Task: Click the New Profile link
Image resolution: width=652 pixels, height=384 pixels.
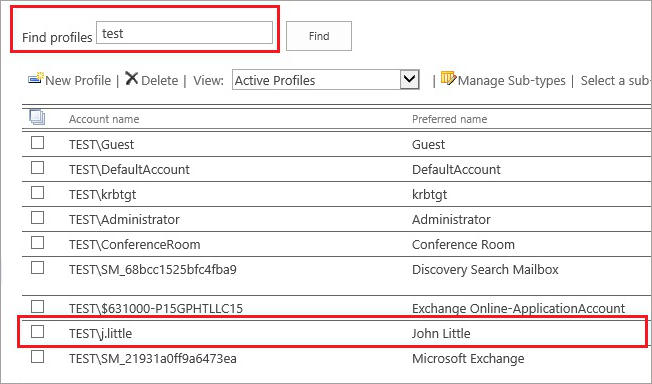Action: coord(78,80)
